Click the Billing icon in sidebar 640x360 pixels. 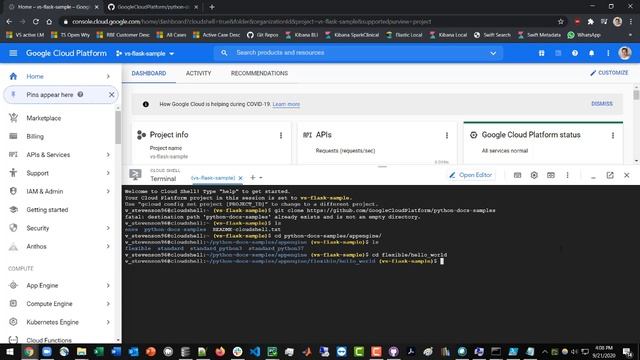pyautogui.click(x=13, y=136)
